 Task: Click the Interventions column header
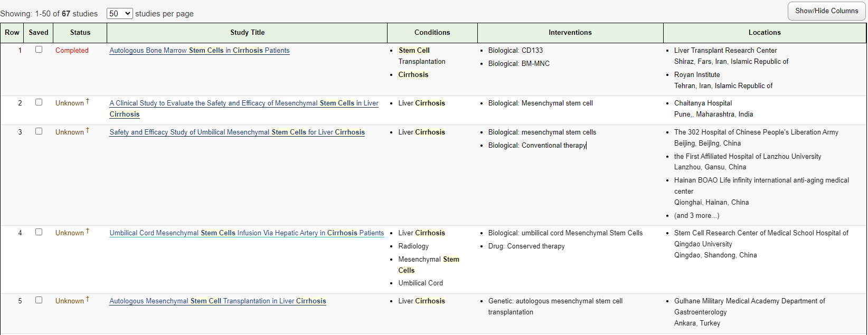[570, 33]
